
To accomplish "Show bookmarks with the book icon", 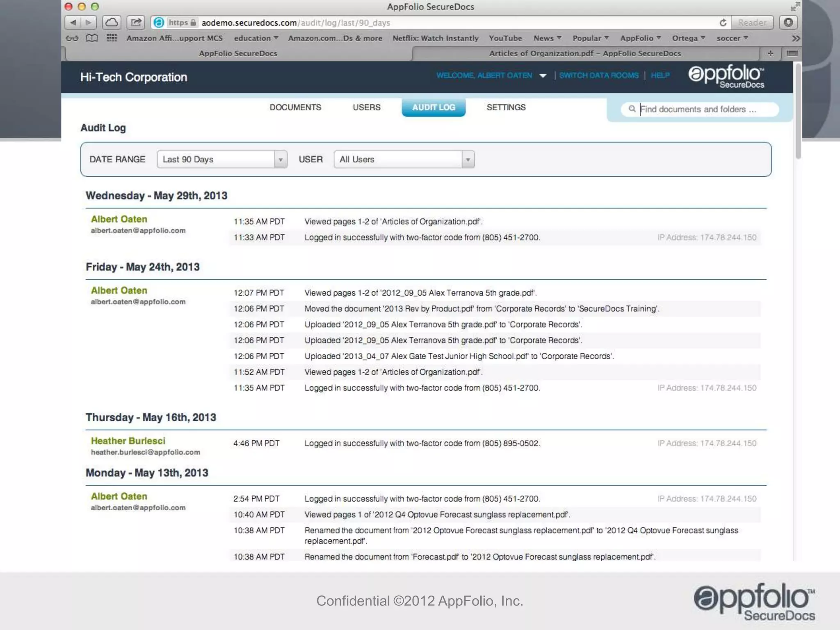I will point(92,38).
